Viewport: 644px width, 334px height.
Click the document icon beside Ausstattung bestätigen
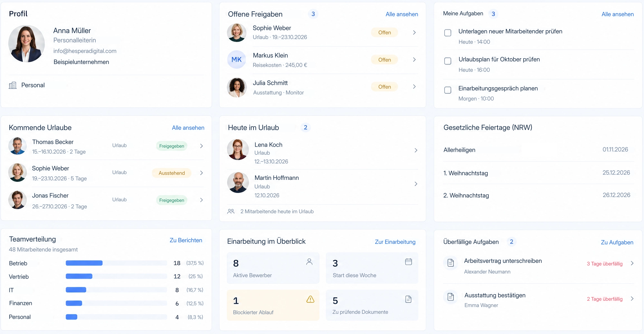point(451,297)
